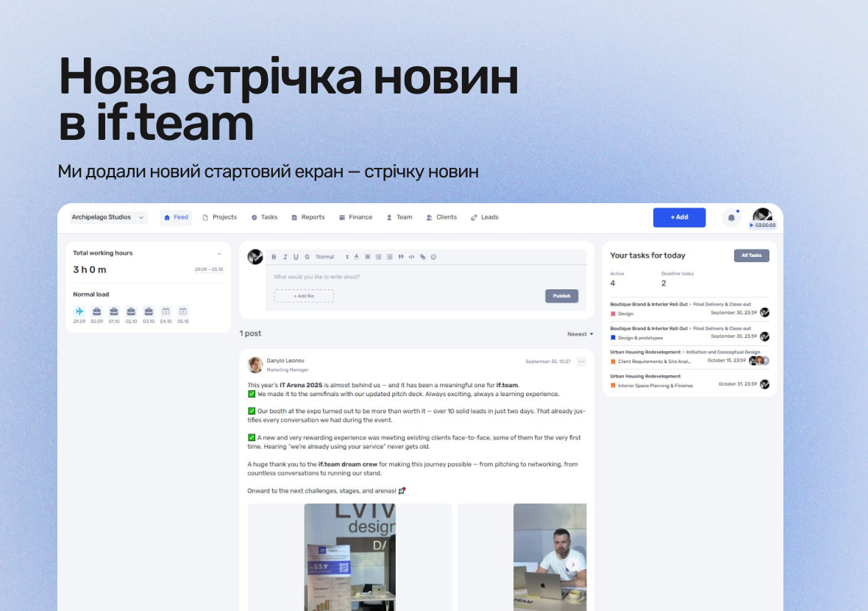Open the Normal text style dropdown
The width and height of the screenshot is (868, 611).
(332, 257)
